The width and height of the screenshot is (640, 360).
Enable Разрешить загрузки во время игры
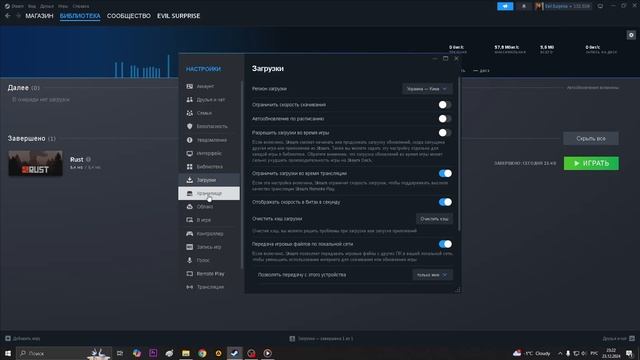click(x=444, y=133)
